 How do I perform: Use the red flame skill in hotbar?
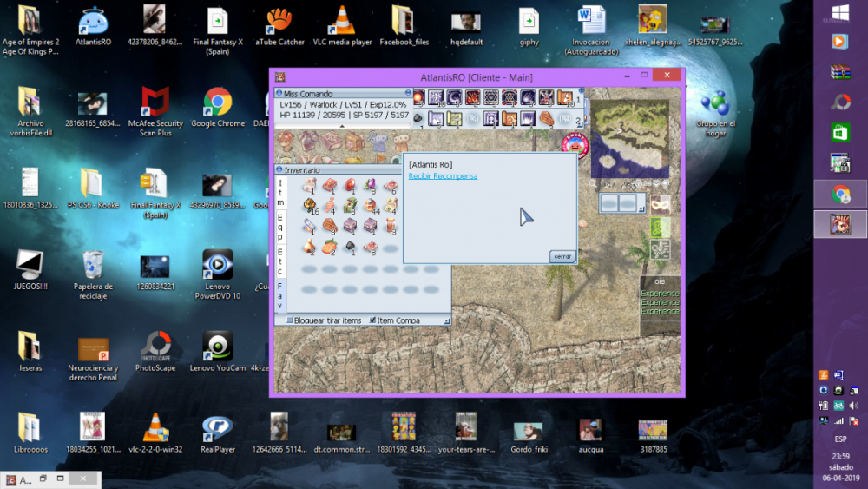(473, 98)
